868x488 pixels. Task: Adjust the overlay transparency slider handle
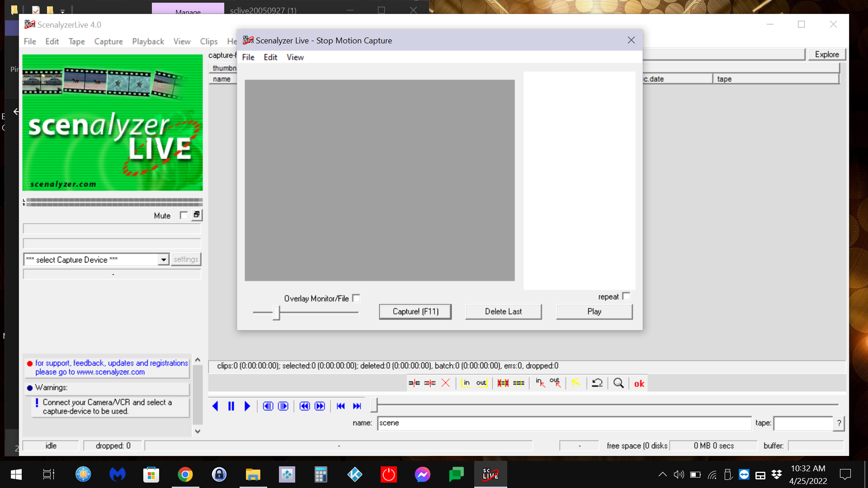(277, 312)
